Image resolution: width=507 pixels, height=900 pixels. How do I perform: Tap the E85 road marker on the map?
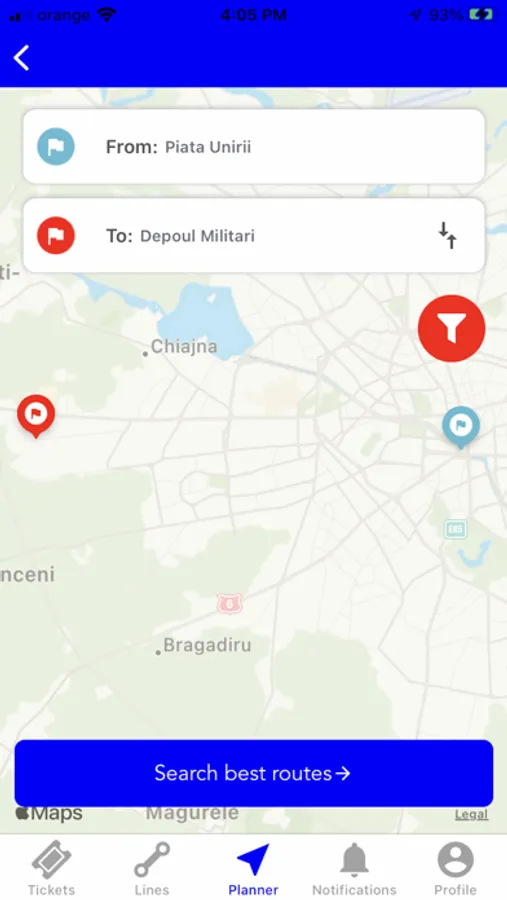pos(455,529)
